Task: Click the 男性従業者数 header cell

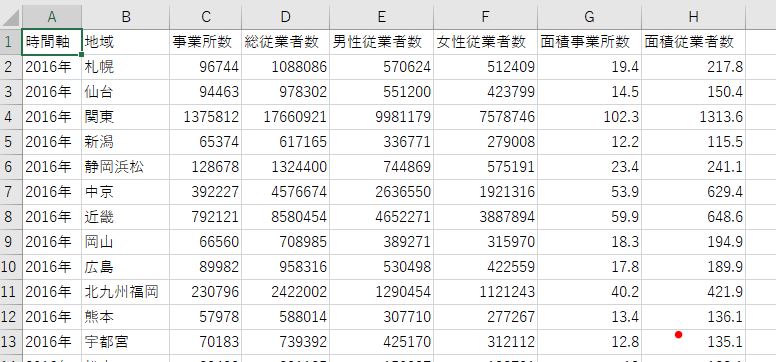Action: click(x=381, y=42)
